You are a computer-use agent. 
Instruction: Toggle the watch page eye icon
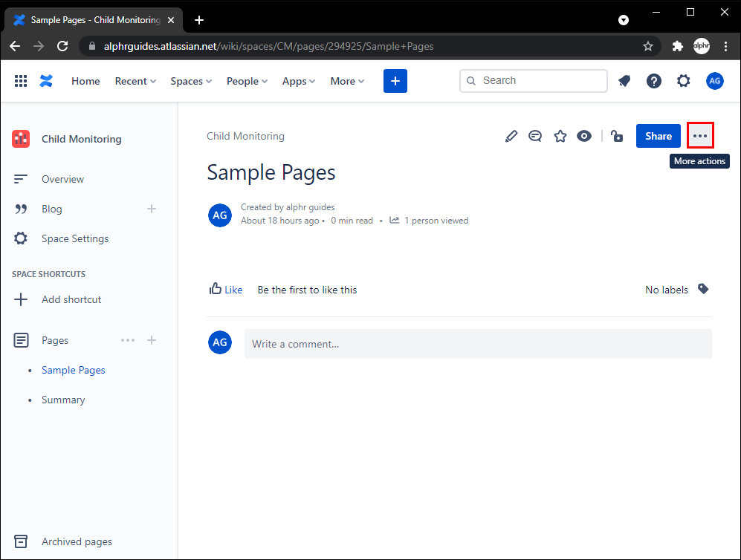(x=584, y=136)
